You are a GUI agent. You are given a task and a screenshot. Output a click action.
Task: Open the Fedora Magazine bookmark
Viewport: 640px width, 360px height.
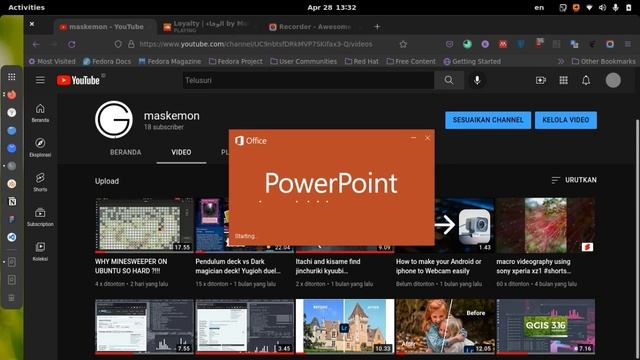[170, 61]
